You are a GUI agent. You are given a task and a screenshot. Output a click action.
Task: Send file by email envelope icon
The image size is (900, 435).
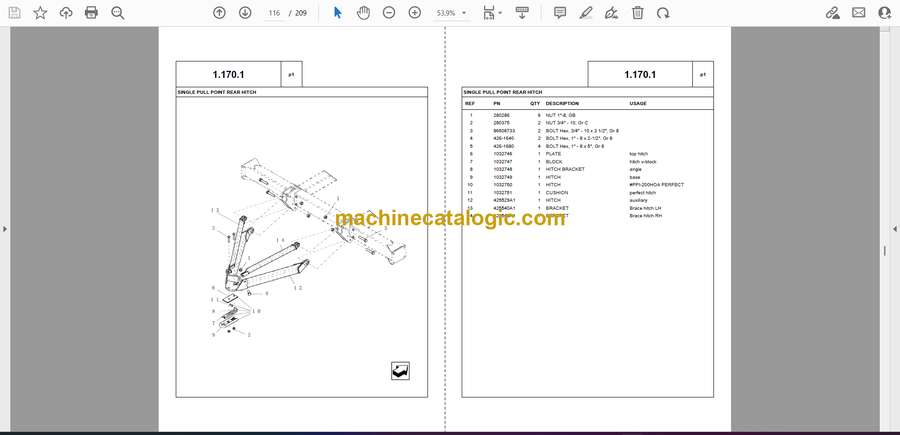point(859,13)
